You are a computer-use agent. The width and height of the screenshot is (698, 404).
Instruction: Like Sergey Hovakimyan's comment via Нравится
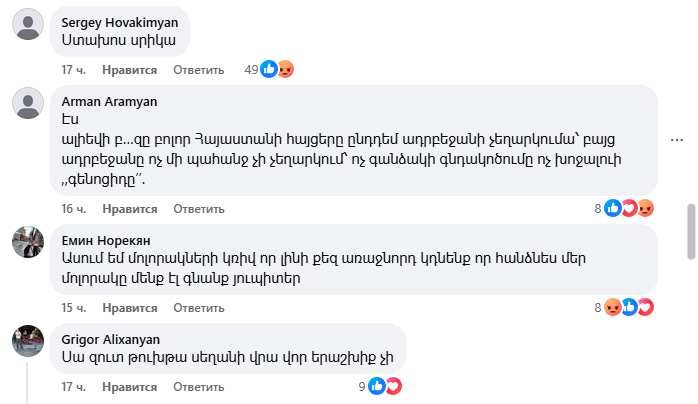coord(130,70)
